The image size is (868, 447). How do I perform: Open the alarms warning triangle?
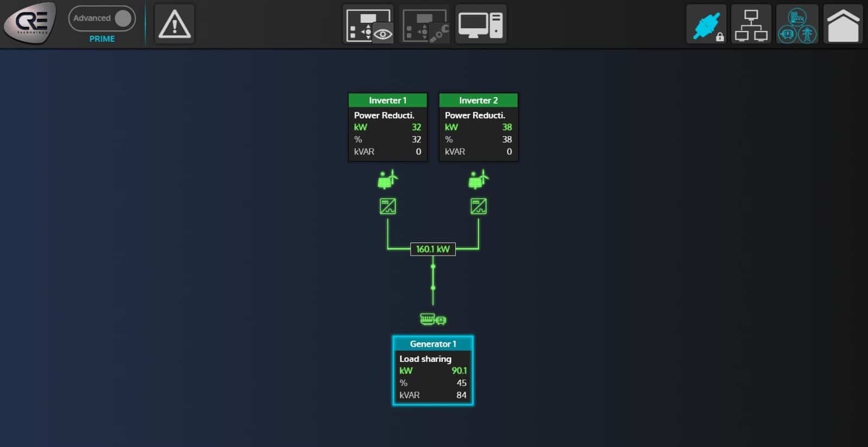click(174, 24)
